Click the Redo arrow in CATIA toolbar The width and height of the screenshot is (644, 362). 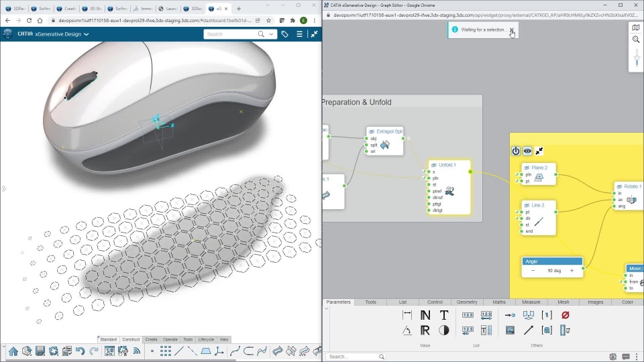[94, 351]
